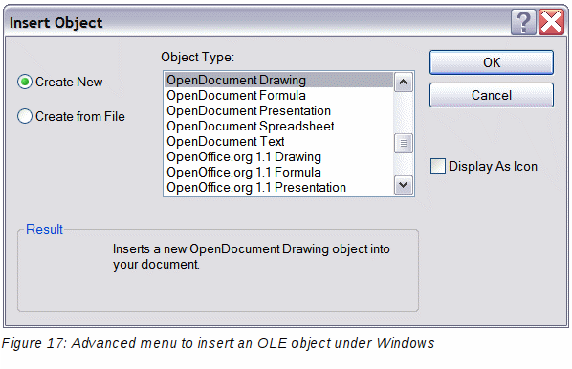Click the list scrollbar up arrow
This screenshot has height=369, width=572.
[x=403, y=82]
